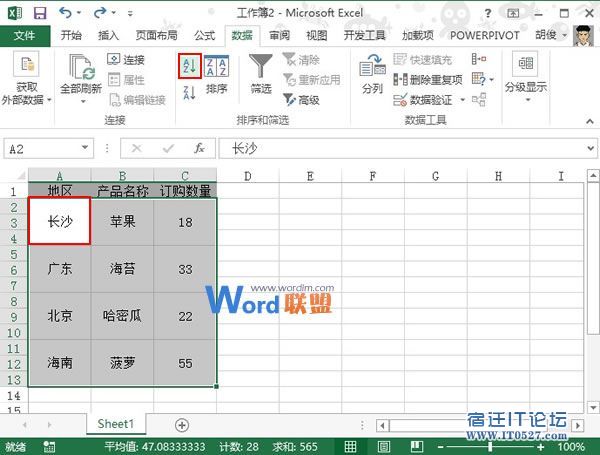The height and width of the screenshot is (455, 600).
Task: Switch to Normal view in status bar
Action: tap(350, 447)
